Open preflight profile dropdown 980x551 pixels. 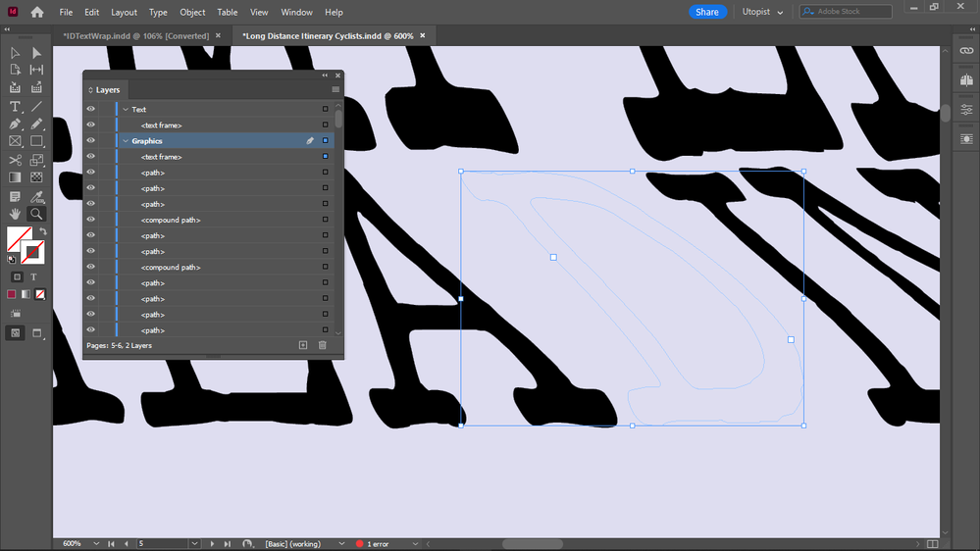pos(341,544)
